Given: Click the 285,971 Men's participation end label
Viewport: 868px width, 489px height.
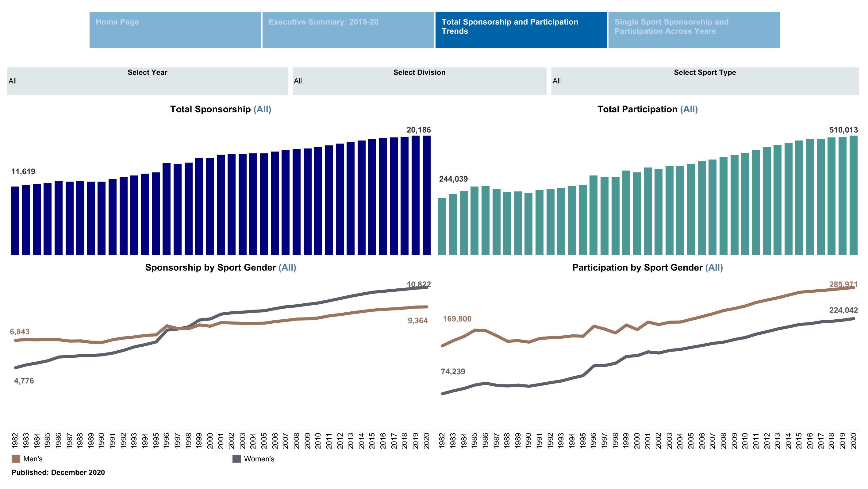Looking at the screenshot, I should (x=843, y=284).
